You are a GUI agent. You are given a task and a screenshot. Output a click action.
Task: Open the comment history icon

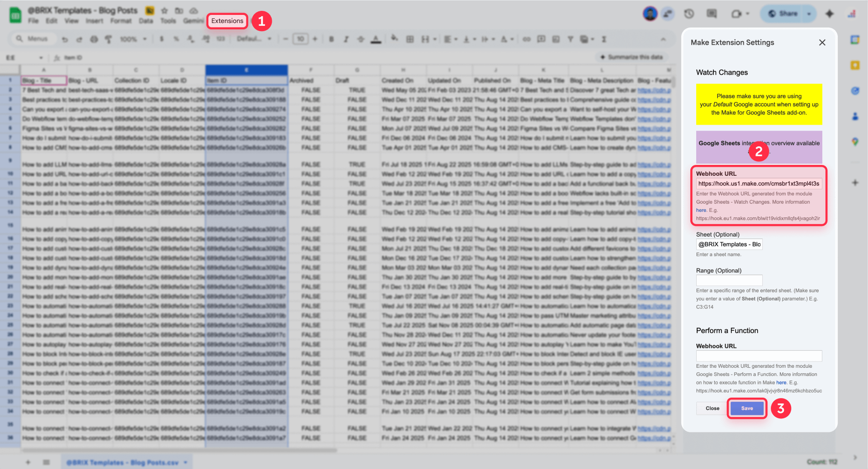[712, 14]
